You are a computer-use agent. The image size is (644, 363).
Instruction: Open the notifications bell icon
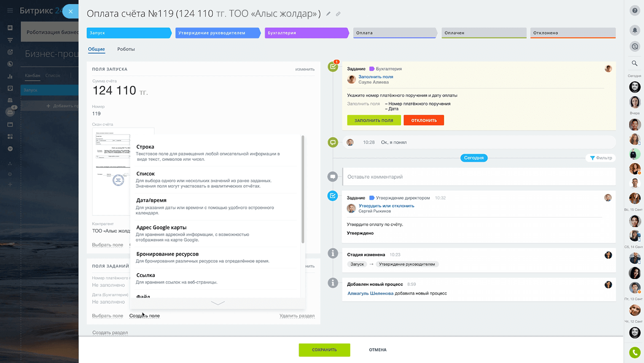[x=635, y=30]
